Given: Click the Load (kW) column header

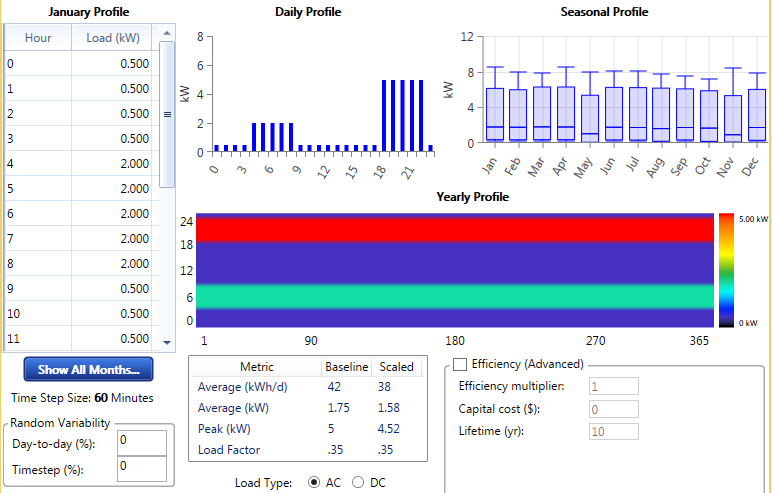Looking at the screenshot, I should pyautogui.click(x=114, y=38).
